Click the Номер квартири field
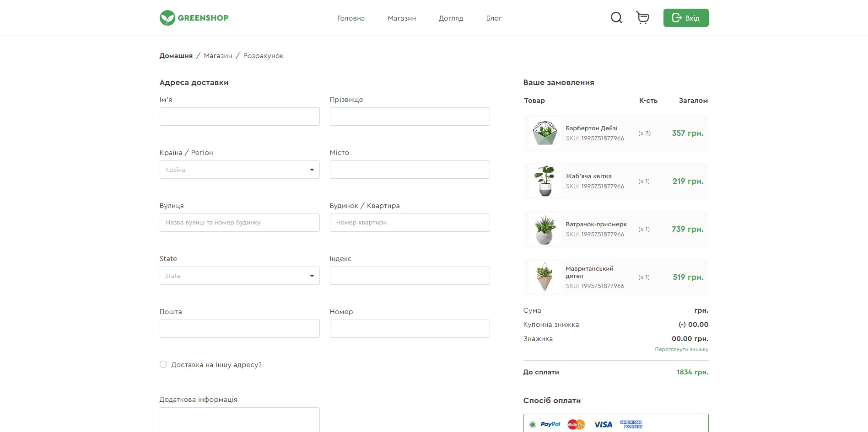This screenshot has width=868, height=432. [410, 223]
